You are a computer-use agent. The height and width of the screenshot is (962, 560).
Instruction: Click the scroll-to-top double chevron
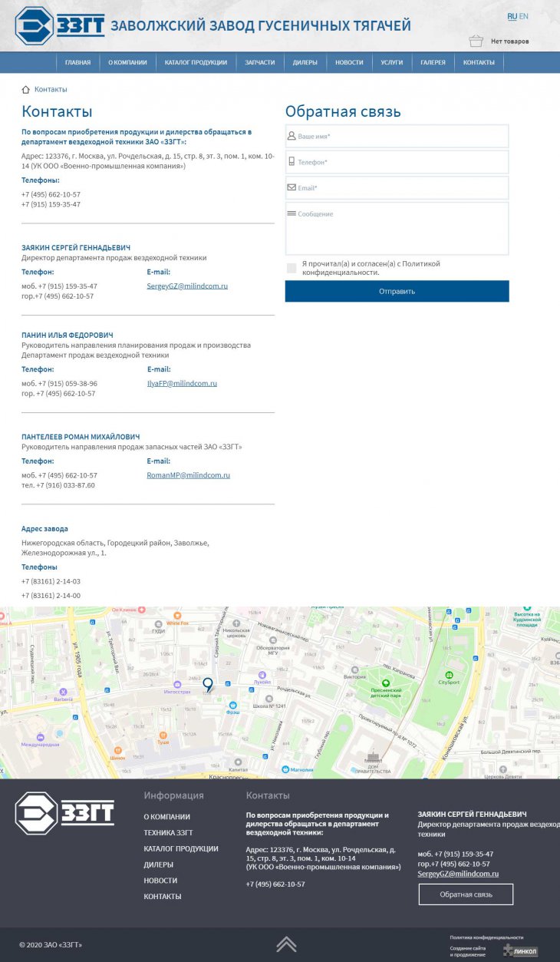point(286,944)
